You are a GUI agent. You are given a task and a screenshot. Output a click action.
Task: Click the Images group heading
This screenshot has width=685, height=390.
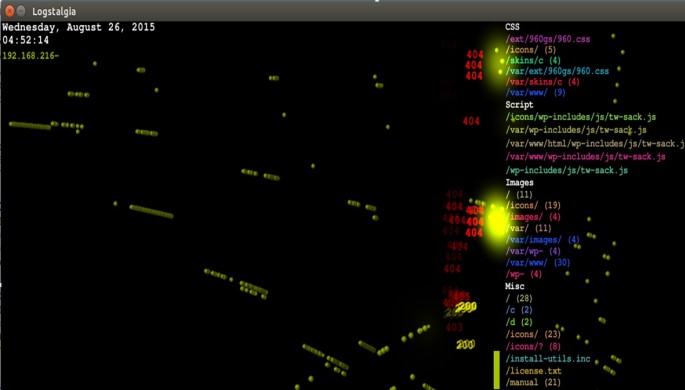519,183
